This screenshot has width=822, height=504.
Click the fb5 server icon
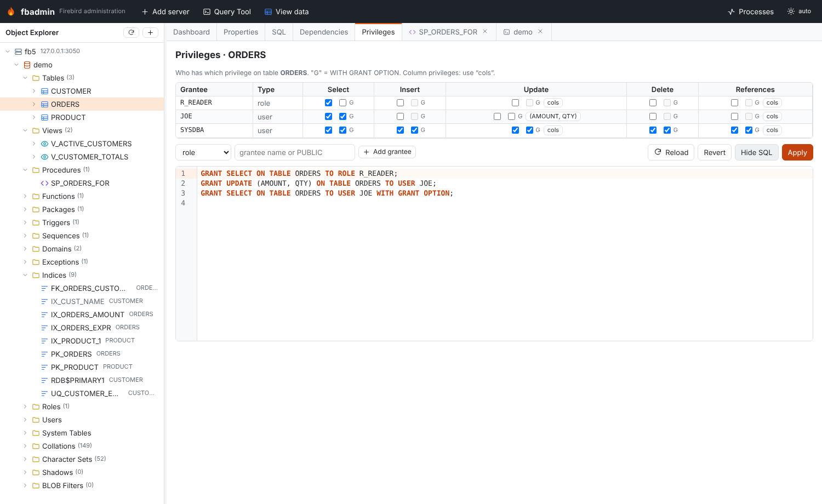(x=18, y=51)
